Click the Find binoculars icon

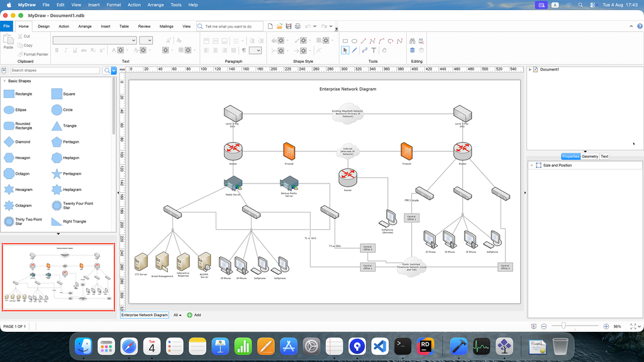coord(413,41)
